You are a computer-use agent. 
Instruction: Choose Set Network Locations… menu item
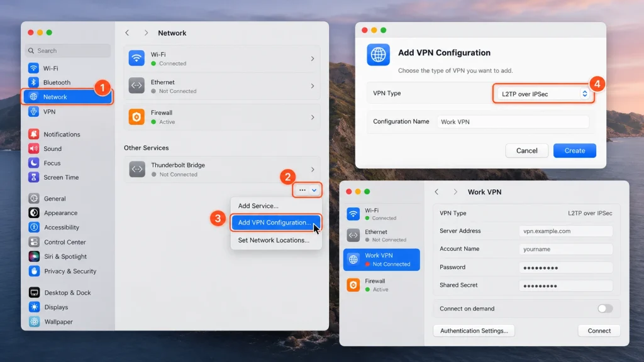[x=276, y=240]
